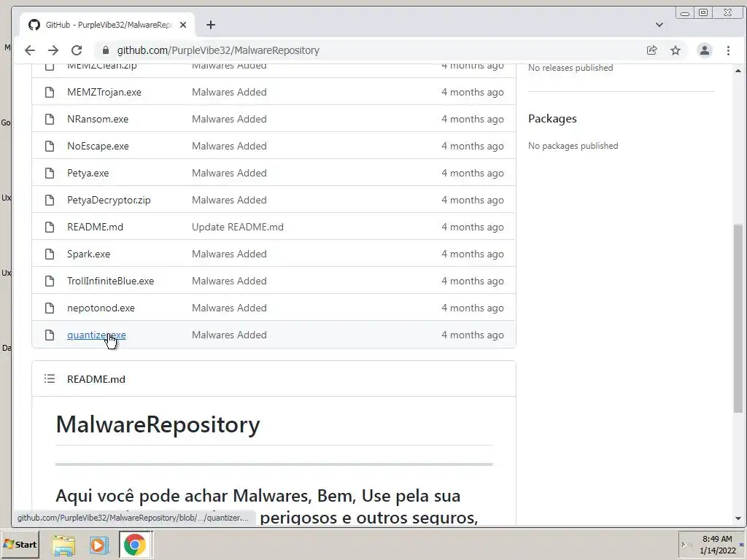Click the MalwareRepository heading
747x560 pixels.
tap(158, 424)
